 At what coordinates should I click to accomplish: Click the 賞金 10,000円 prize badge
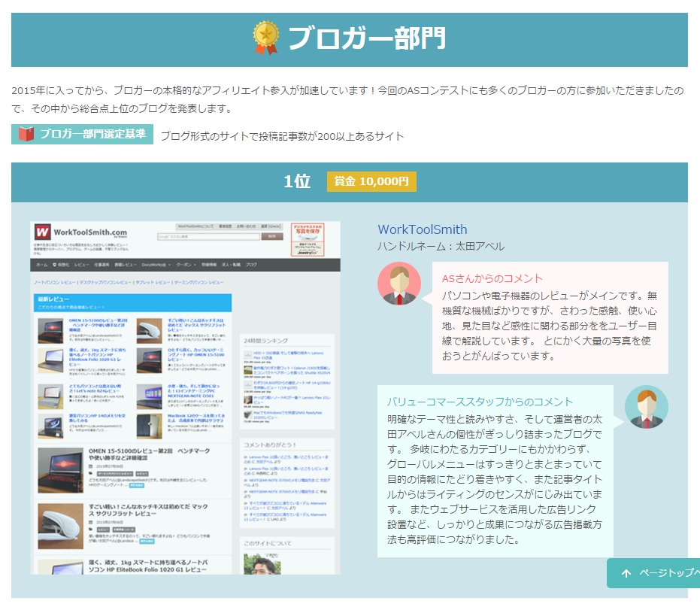click(371, 181)
